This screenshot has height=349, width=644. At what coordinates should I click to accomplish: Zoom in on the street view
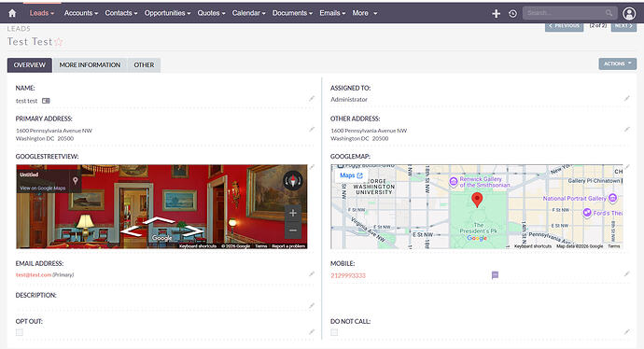pos(293,213)
